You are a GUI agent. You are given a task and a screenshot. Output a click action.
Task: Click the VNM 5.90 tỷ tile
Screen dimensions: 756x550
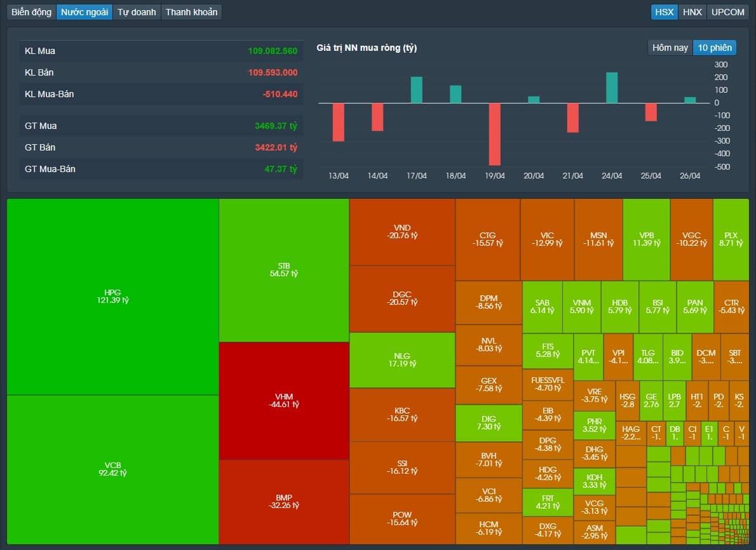[581, 307]
